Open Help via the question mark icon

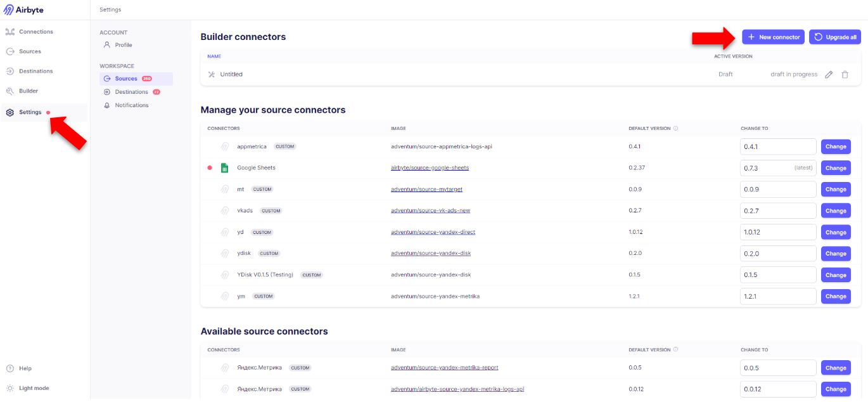pyautogui.click(x=10, y=368)
